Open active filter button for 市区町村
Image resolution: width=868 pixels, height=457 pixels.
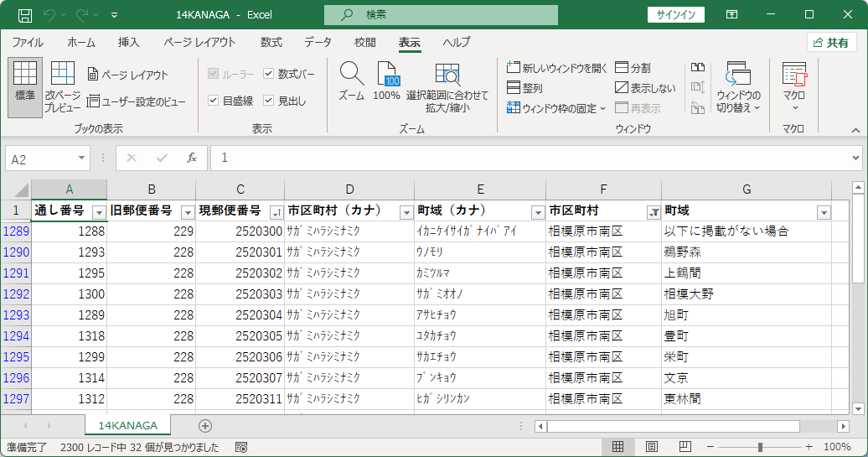tap(654, 212)
